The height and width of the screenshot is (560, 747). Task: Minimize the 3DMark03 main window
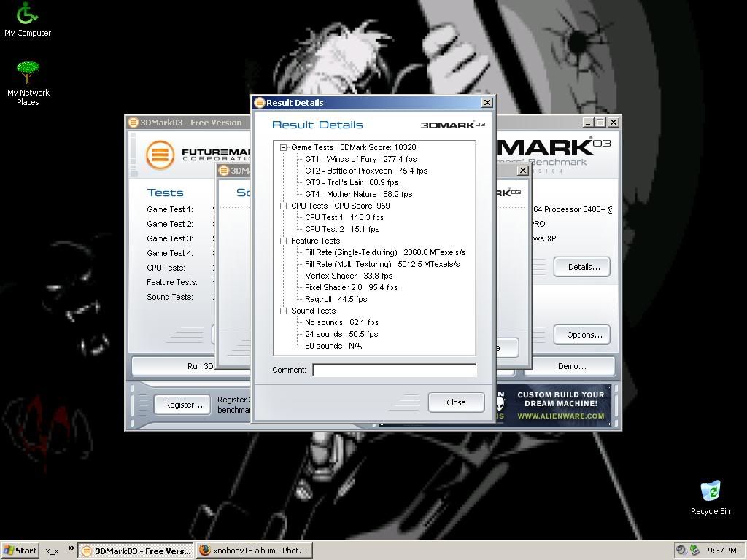(588, 122)
